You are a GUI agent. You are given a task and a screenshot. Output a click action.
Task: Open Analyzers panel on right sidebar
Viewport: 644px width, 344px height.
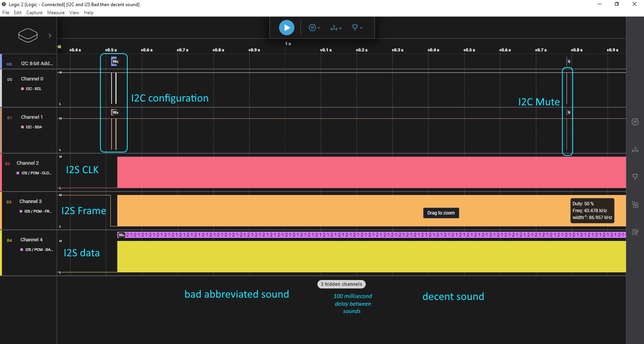(x=635, y=122)
